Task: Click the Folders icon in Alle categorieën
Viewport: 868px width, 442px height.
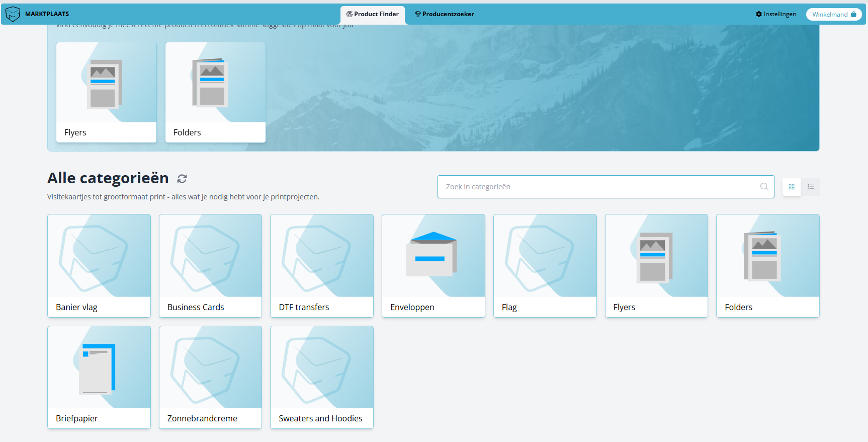Action: (763, 256)
